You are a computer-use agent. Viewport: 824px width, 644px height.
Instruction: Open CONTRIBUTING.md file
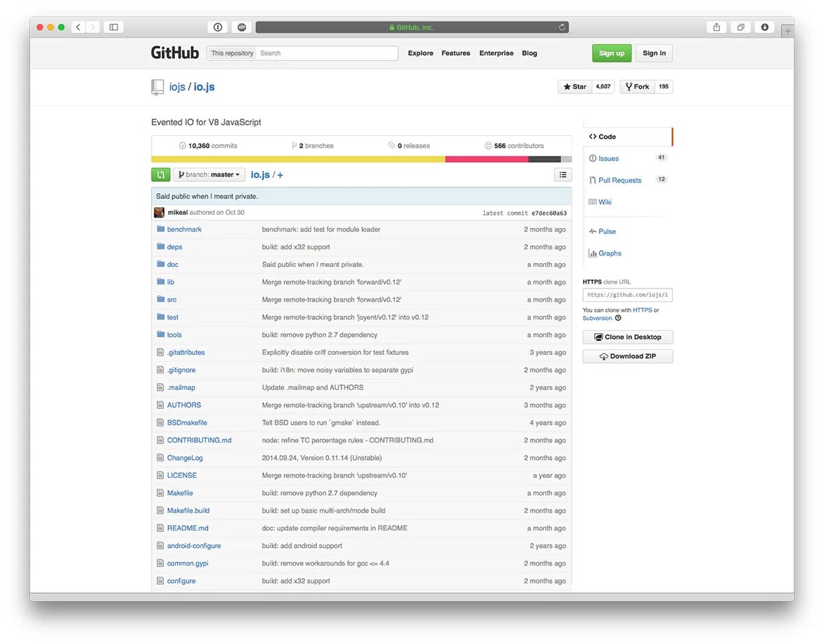coord(199,440)
